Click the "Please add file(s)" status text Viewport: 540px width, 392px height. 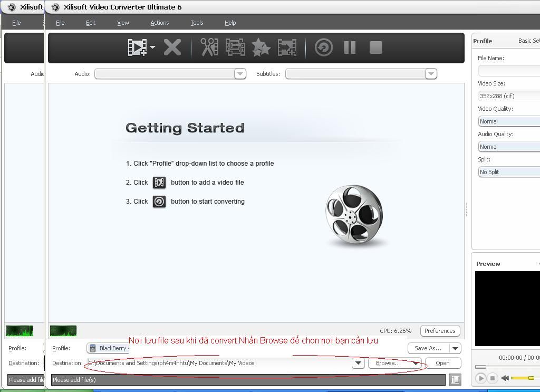pyautogui.click(x=74, y=380)
